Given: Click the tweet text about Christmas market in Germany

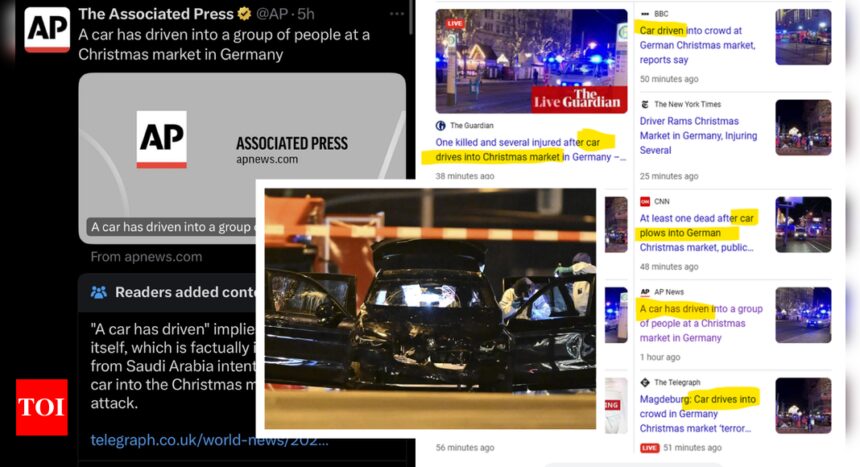Looking at the screenshot, I should click(x=224, y=44).
